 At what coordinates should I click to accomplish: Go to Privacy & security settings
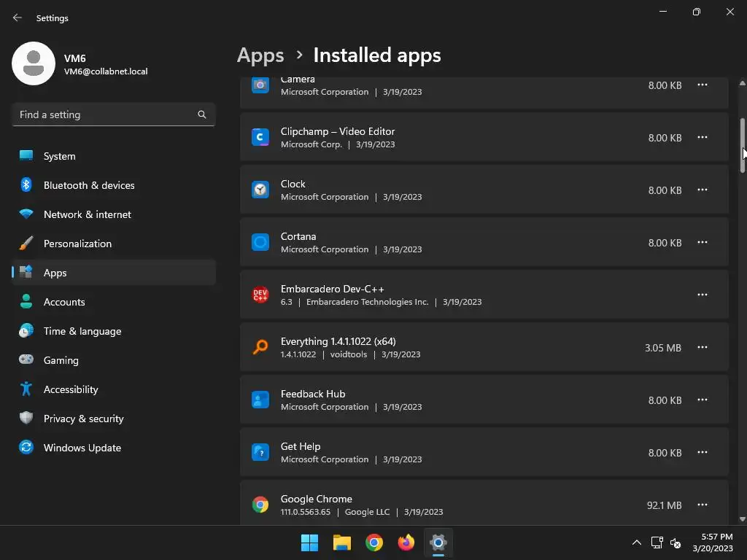[x=83, y=419]
